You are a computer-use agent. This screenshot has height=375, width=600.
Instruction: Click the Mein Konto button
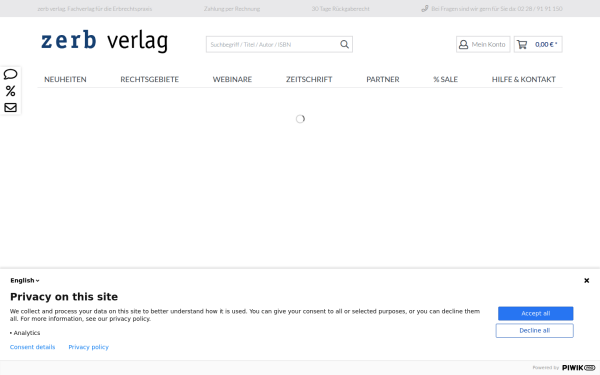tap(483, 44)
